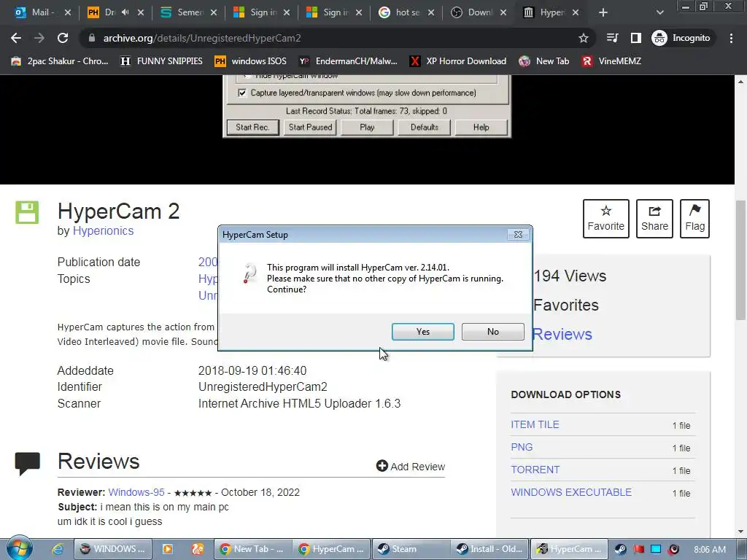Image resolution: width=747 pixels, height=560 pixels.
Task: Open XP Horror Download bookmark
Action: (x=458, y=61)
